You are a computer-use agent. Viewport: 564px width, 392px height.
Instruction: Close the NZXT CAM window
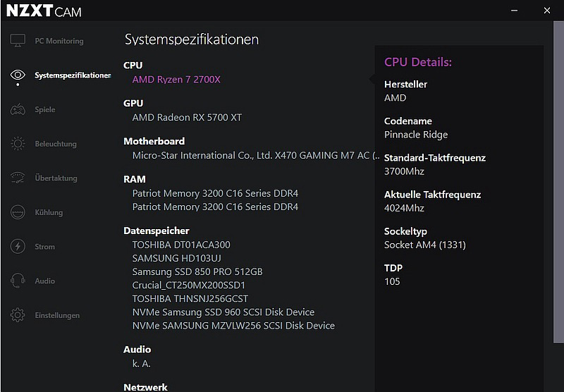pos(547,11)
